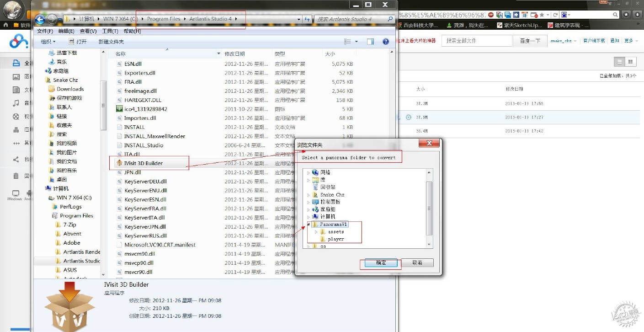Open the 文件(F) menu

(45, 31)
